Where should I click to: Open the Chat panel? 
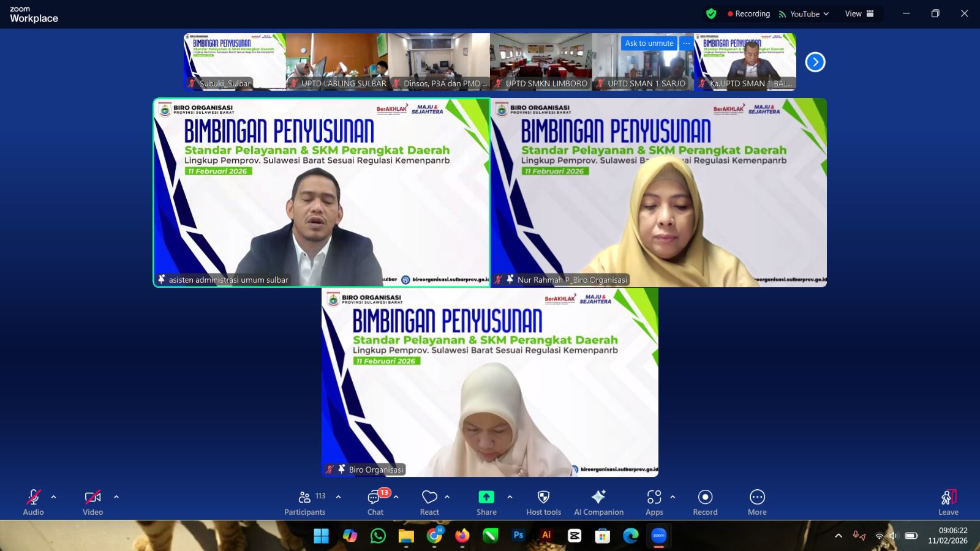375,503
